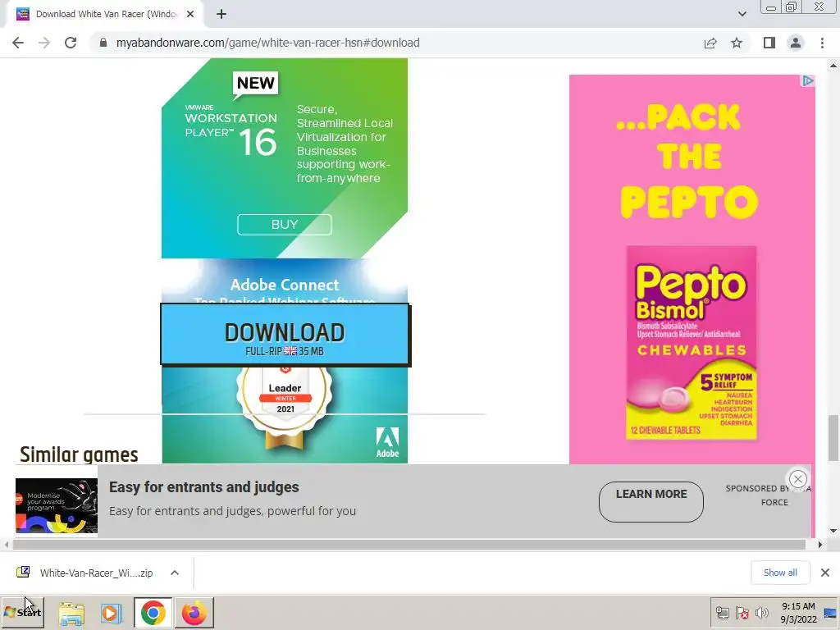Click the browser forward arrow
This screenshot has width=840, height=630.
(x=44, y=43)
